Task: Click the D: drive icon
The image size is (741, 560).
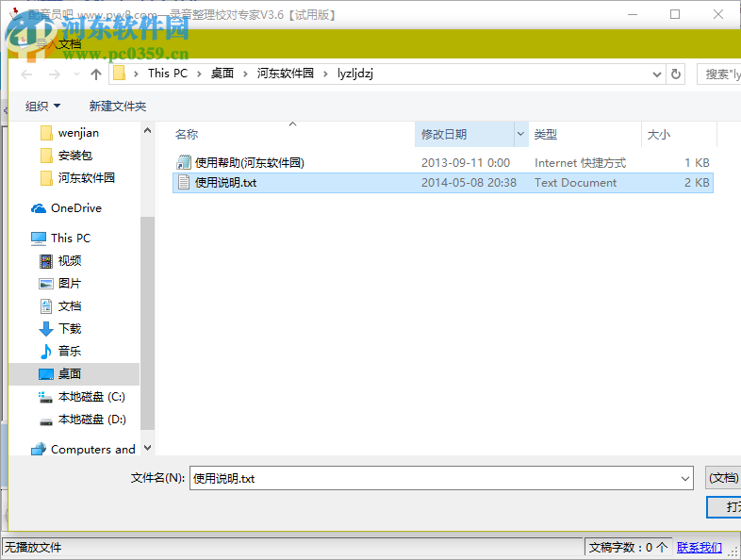Action: 46,421
